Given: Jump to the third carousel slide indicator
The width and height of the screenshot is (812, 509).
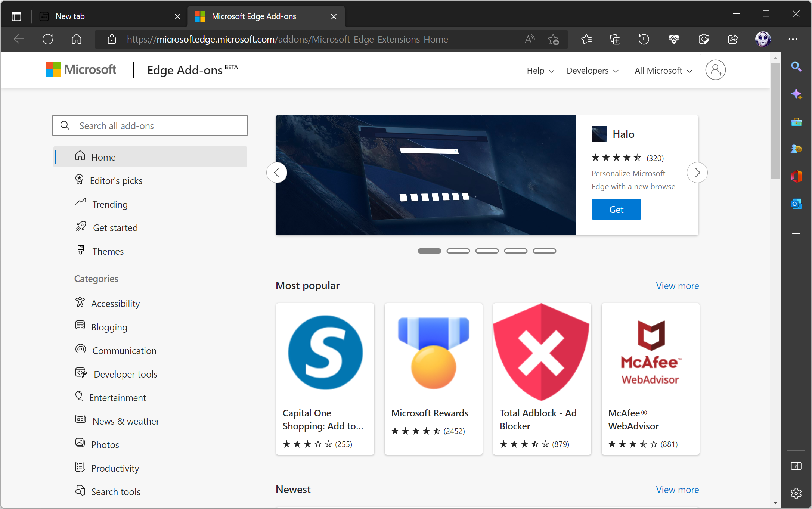Looking at the screenshot, I should 487,251.
